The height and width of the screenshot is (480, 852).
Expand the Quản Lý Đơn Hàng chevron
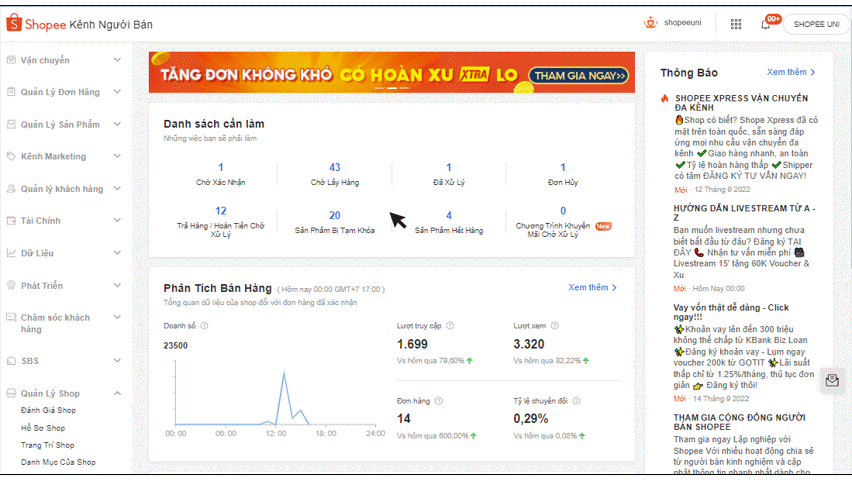point(117,92)
